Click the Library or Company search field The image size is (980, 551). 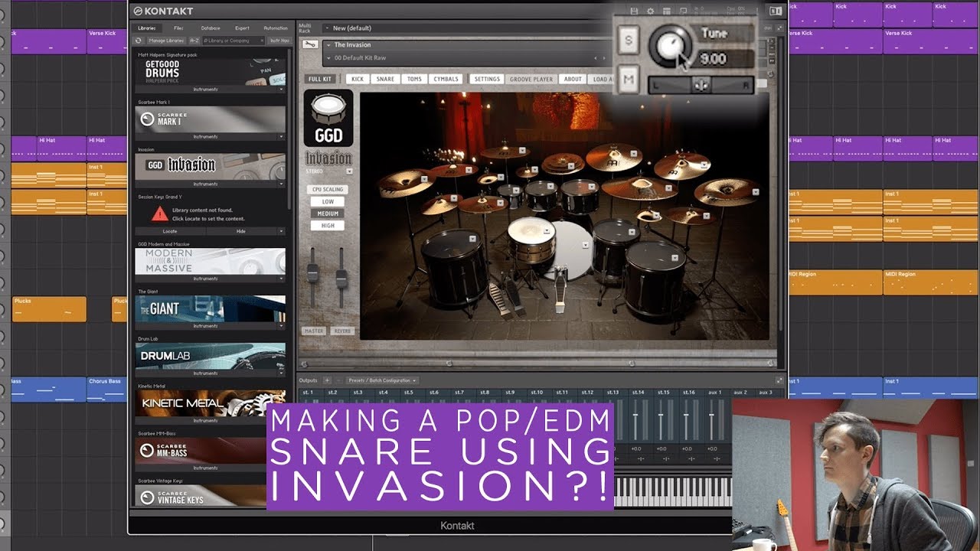[x=234, y=40]
